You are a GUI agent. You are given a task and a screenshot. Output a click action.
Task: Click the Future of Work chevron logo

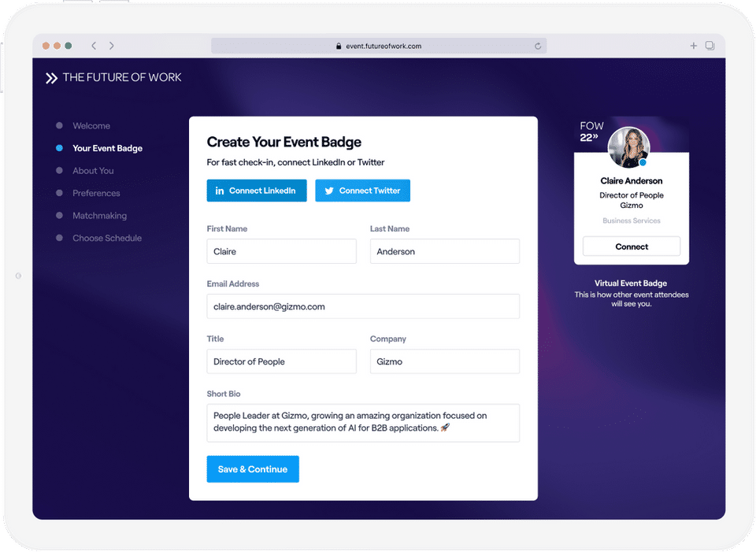coord(52,78)
